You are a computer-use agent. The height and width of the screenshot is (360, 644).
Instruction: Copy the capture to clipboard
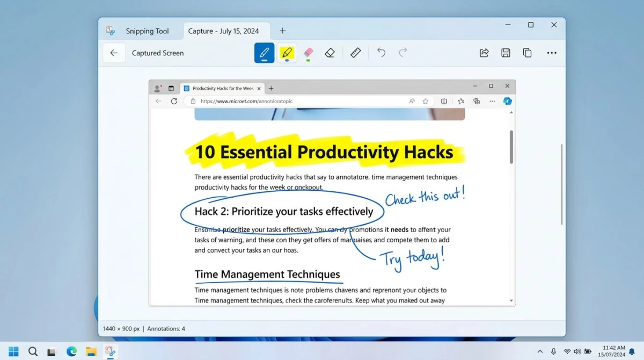point(527,53)
